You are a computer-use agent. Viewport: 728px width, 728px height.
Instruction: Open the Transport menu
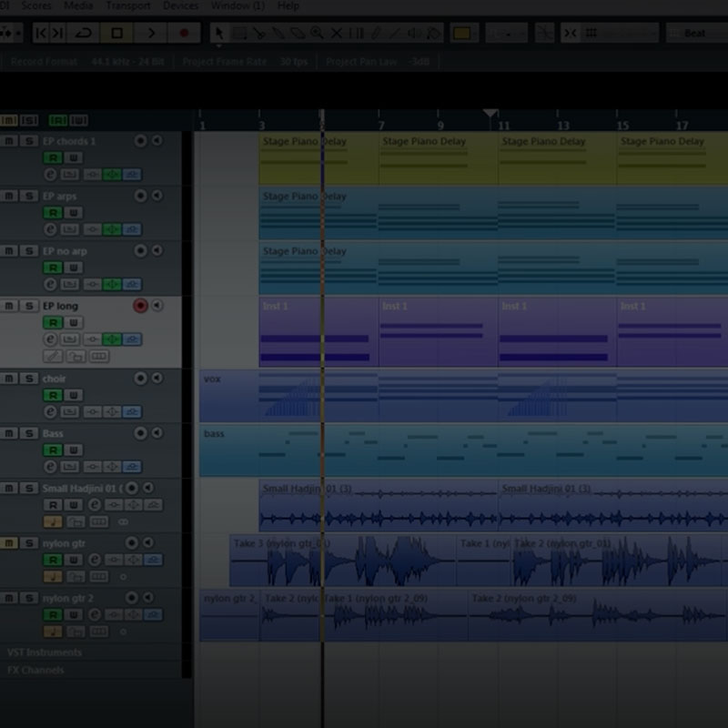tap(128, 6)
